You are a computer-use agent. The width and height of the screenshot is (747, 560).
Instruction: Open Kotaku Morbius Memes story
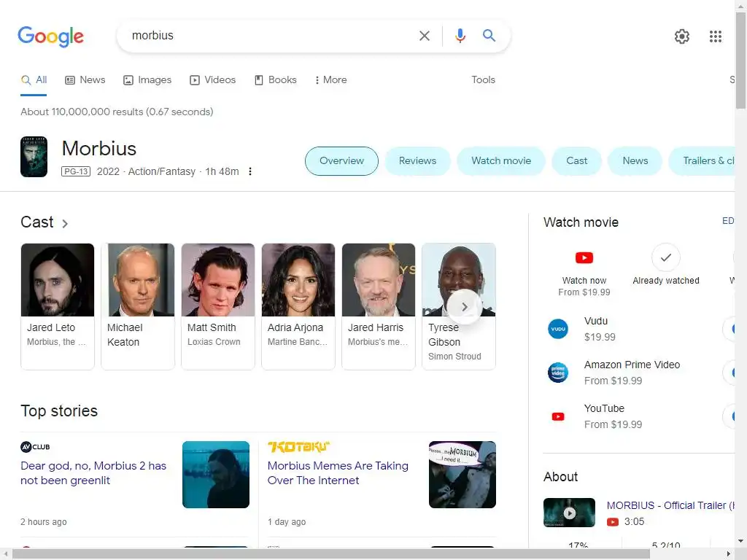(338, 472)
